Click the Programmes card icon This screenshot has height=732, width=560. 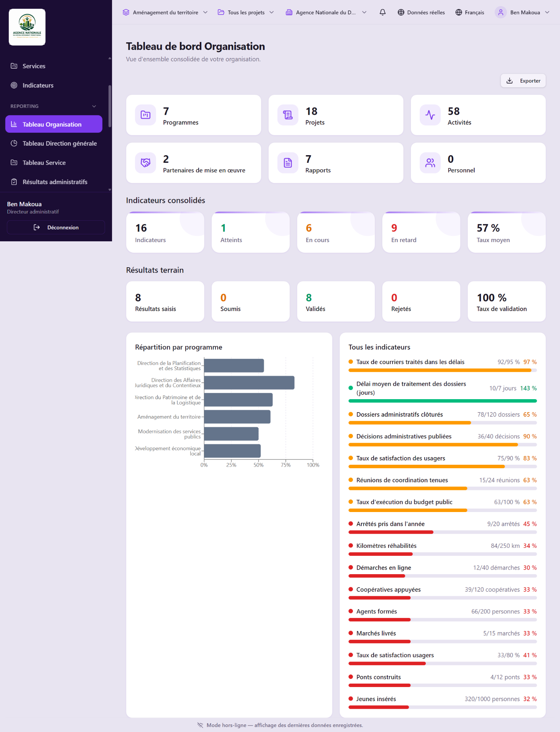(146, 115)
